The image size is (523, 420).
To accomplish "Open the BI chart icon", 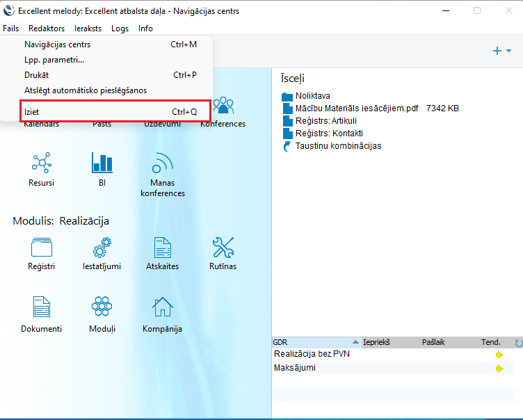I will click(x=102, y=163).
